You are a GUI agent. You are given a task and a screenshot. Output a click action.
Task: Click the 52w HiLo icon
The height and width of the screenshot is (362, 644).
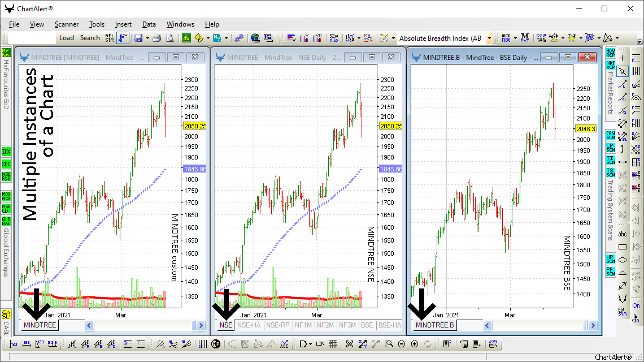tap(333, 38)
